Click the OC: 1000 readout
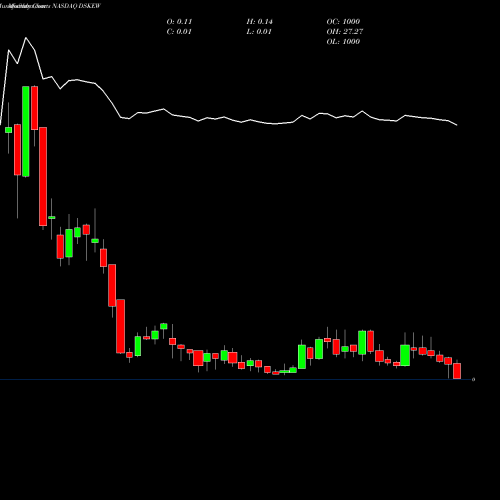Viewport: 500px width, 500px height. tap(343, 21)
